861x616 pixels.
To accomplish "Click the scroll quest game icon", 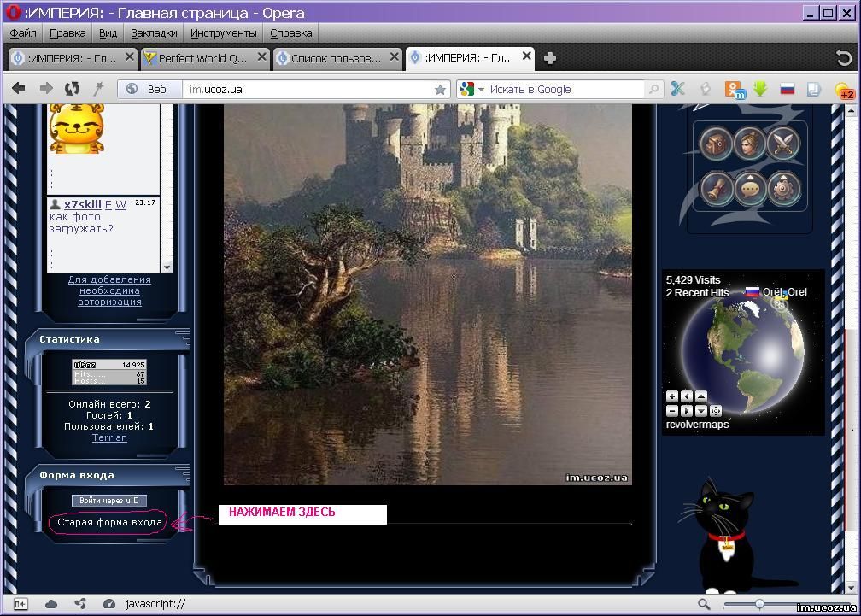I will coord(716,189).
